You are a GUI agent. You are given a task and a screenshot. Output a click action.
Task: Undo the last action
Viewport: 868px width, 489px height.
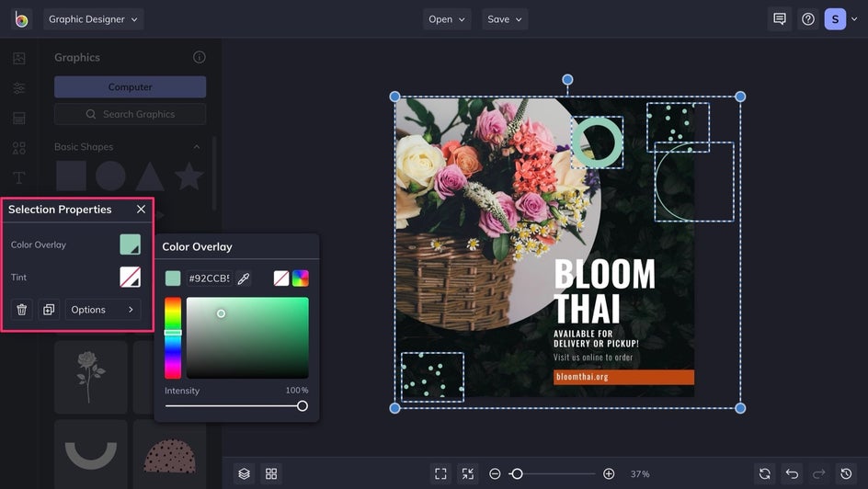792,473
